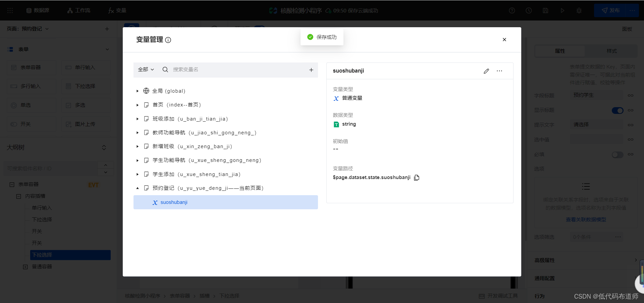Screen dimensions: 644x303
Task: Click the debug bug icon in top bar
Action: coord(579,10)
